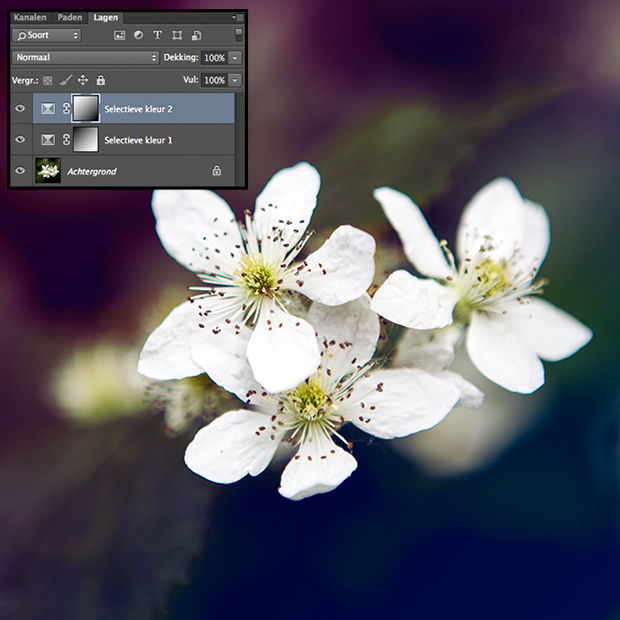Select the Selectieve kleur 2 layer name
Screen dimensions: 620x620
point(138,109)
